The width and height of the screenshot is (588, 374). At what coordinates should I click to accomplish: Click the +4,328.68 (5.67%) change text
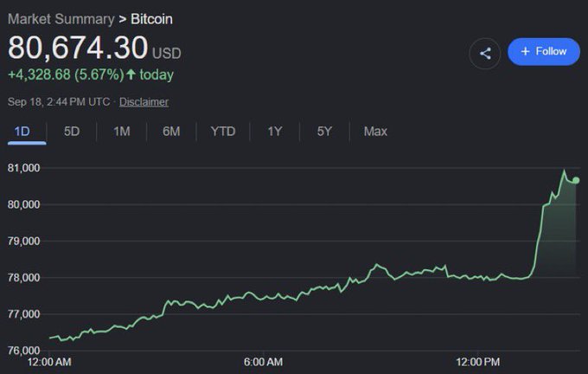66,74
